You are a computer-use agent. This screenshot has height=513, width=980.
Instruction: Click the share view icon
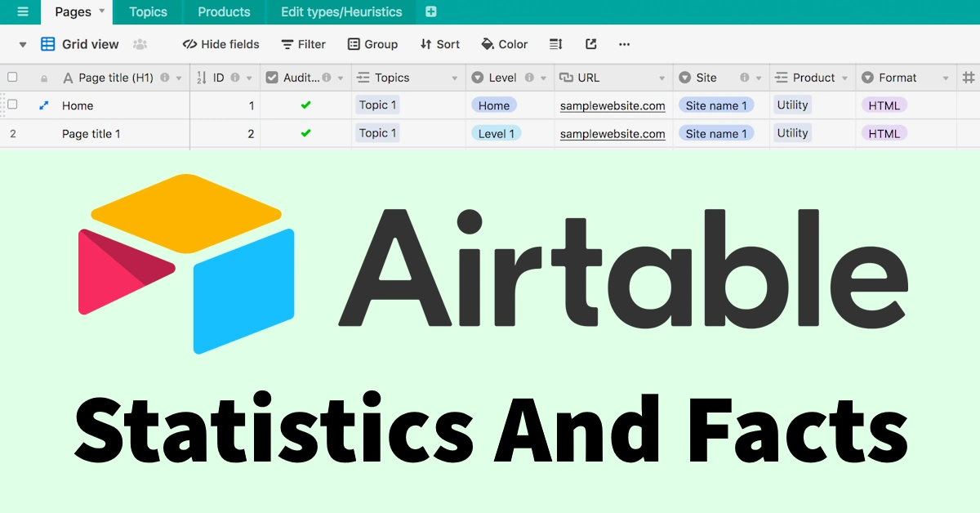pyautogui.click(x=591, y=44)
